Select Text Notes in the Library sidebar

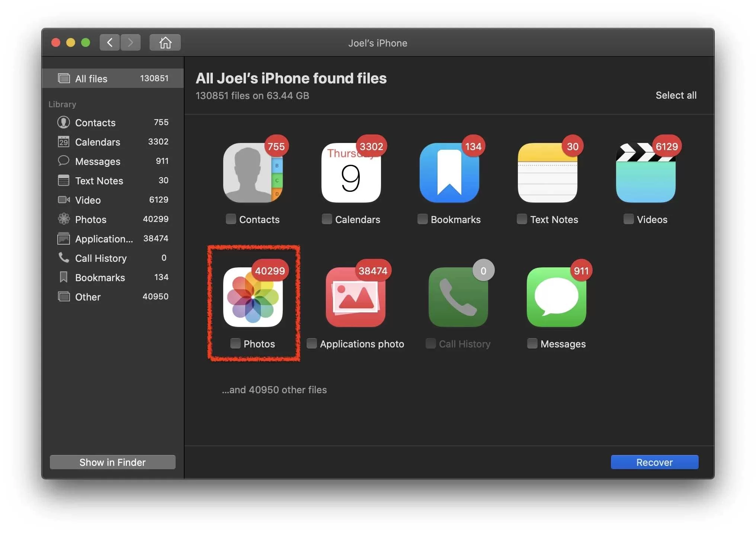pyautogui.click(x=113, y=181)
